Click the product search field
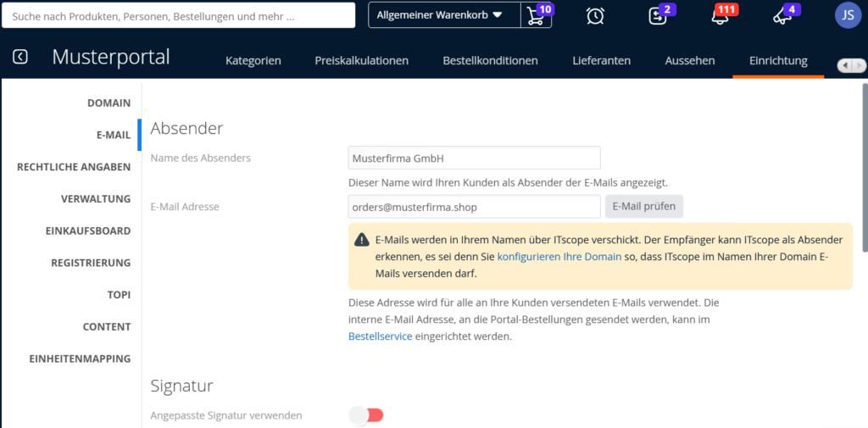Image resolution: width=868 pixels, height=428 pixels. (179, 15)
